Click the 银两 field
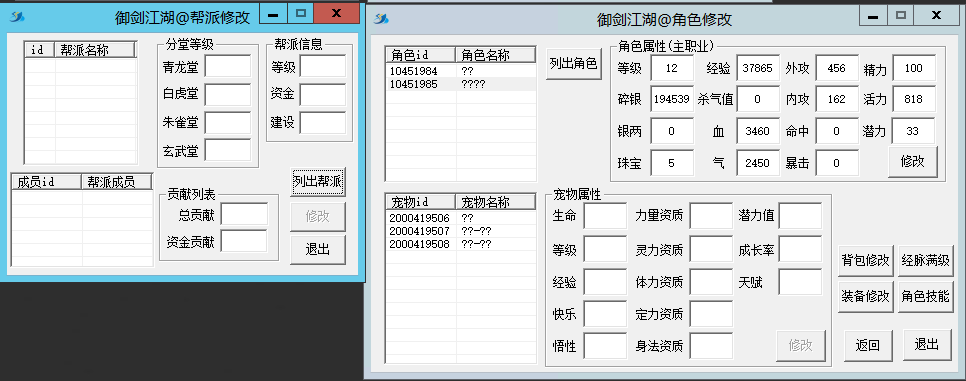 coord(672,131)
